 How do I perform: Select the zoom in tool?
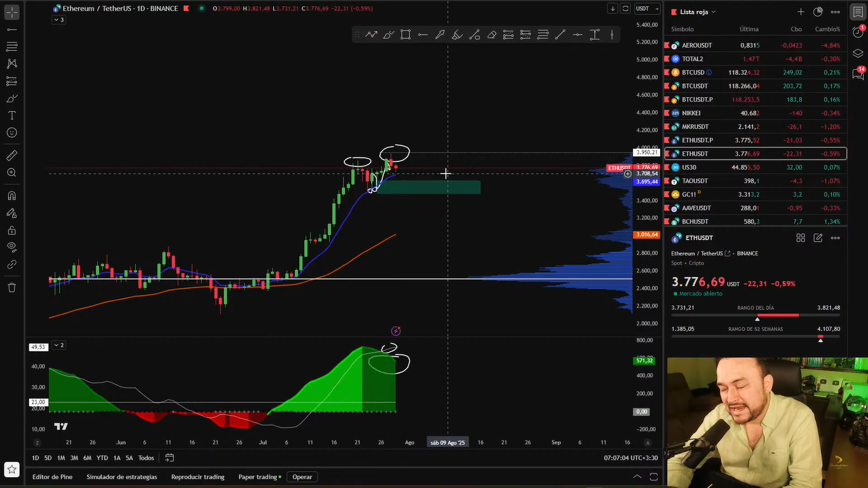pos(11,173)
